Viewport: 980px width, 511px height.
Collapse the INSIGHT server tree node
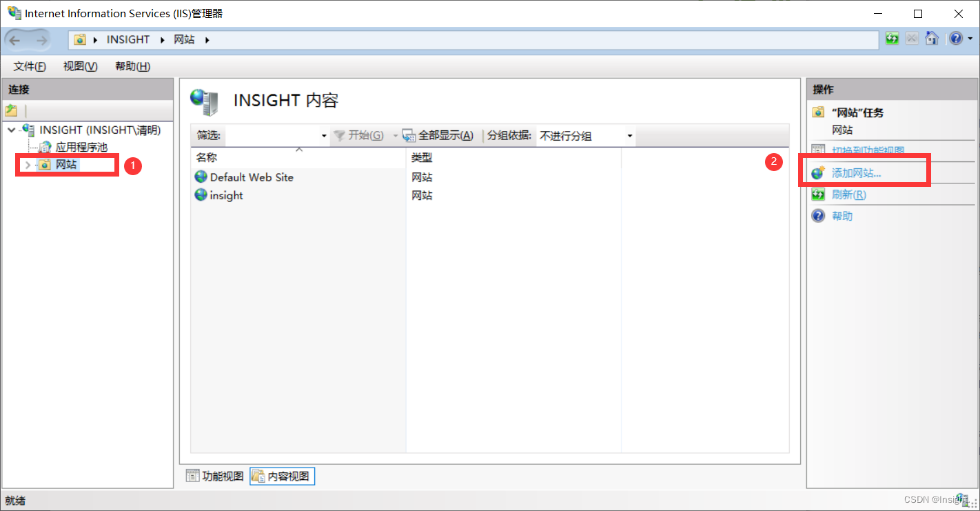(x=12, y=130)
